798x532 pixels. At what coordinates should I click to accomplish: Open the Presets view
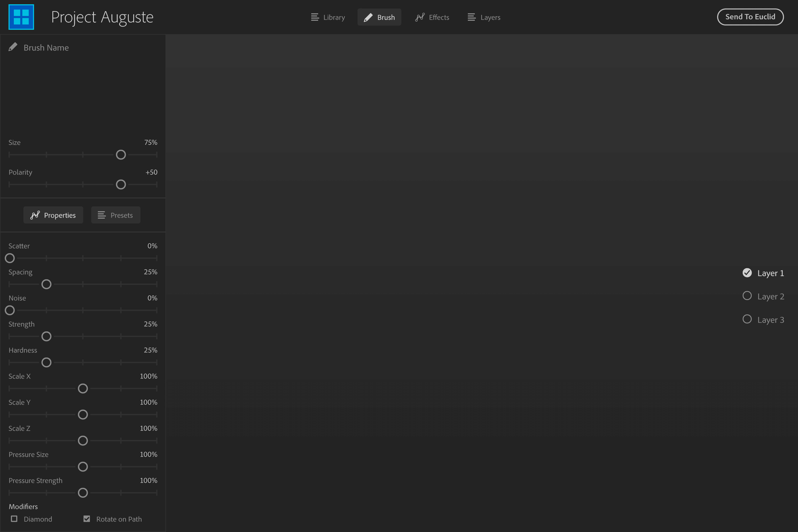click(x=115, y=215)
